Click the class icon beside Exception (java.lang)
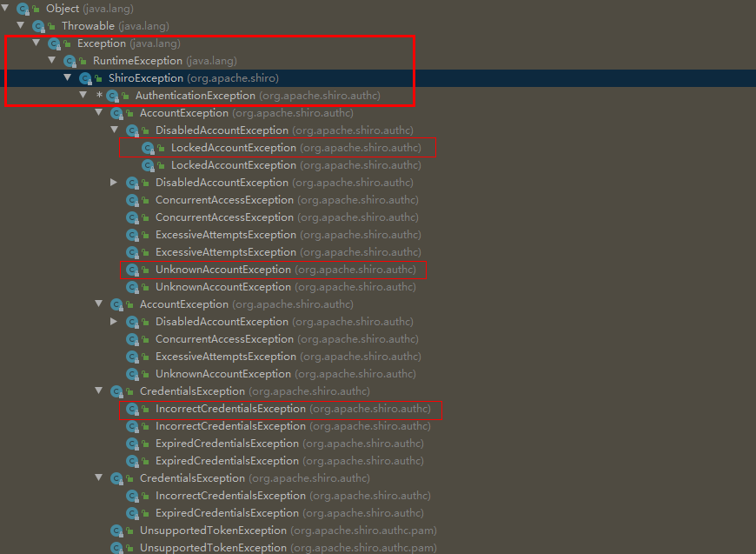Screen dimensions: 756x554 [54, 43]
